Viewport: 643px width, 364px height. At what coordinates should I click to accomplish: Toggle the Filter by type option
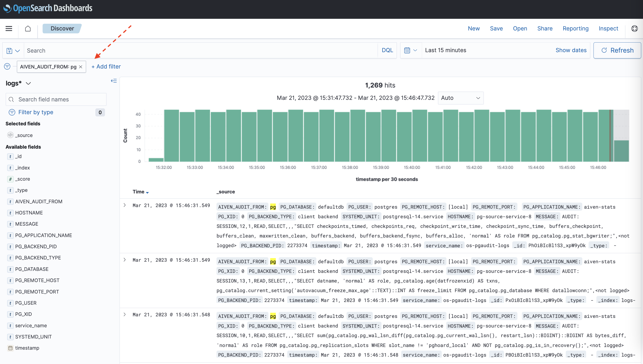36,112
